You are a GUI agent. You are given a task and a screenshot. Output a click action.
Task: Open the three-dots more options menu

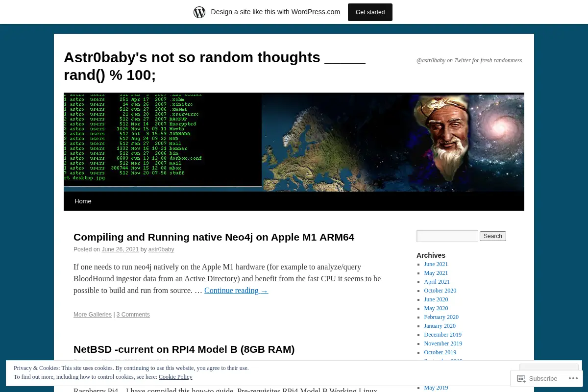573,378
